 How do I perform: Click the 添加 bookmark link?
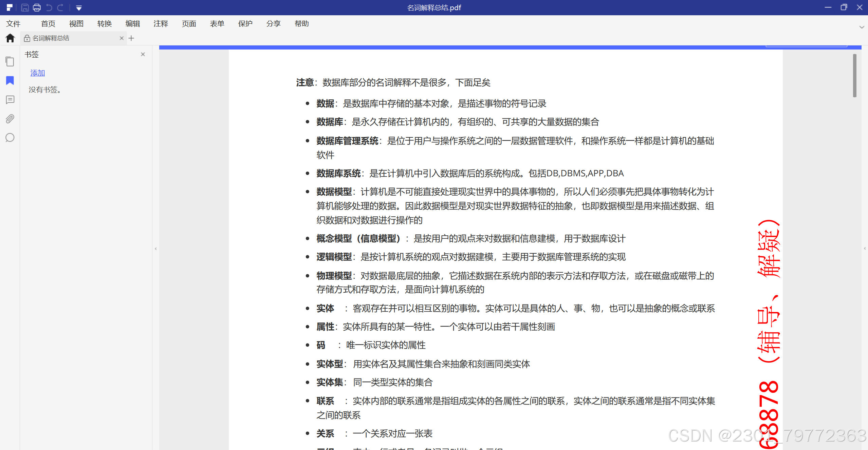tap(37, 73)
